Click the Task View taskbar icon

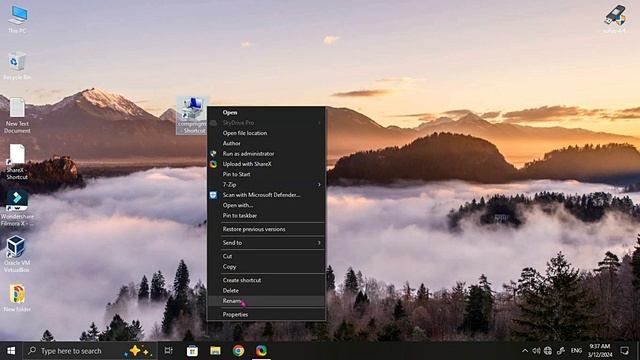168,351
